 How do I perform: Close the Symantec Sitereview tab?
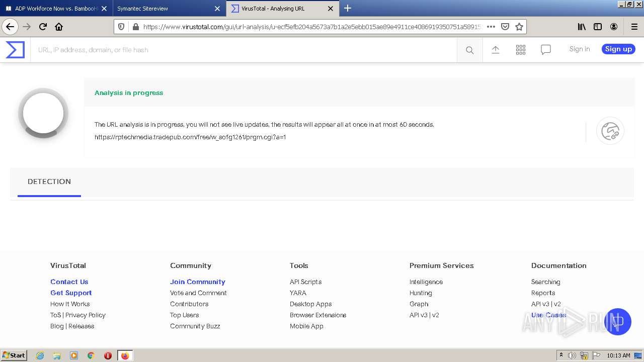[x=217, y=9]
